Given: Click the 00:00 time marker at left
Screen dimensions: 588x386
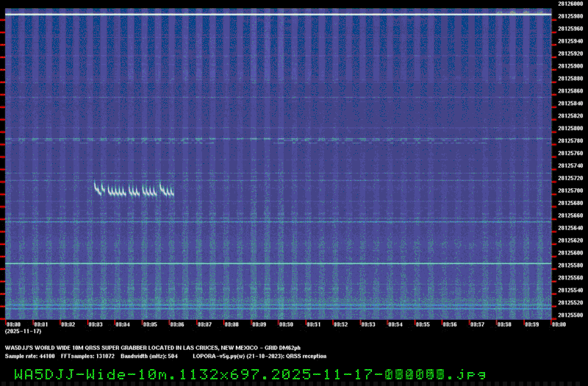Looking at the screenshot, I should 13,324.
